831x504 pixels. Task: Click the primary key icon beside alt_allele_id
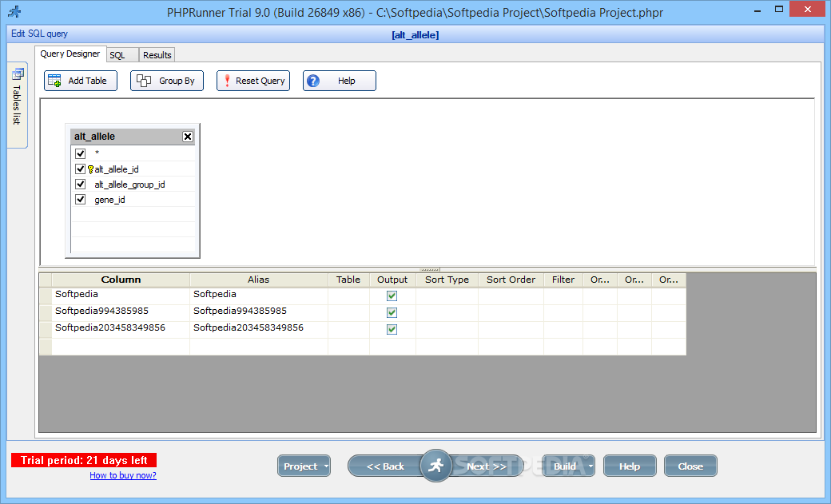pyautogui.click(x=90, y=169)
